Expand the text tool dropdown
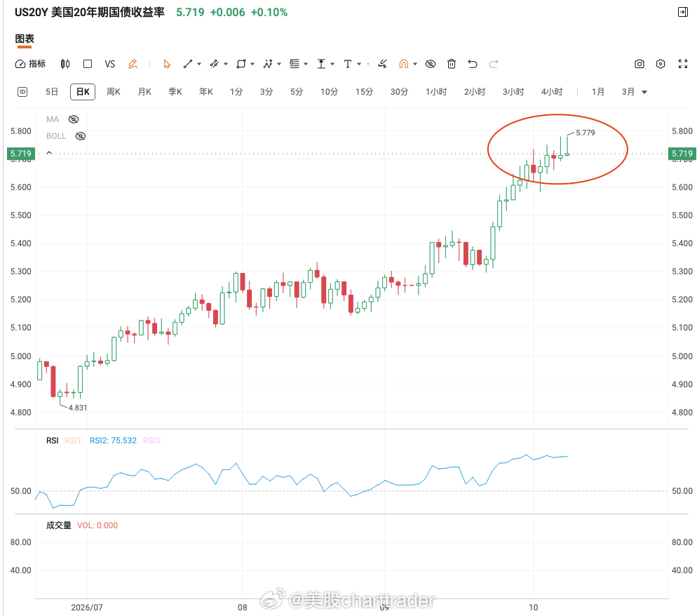The width and height of the screenshot is (697, 616). pos(359,64)
